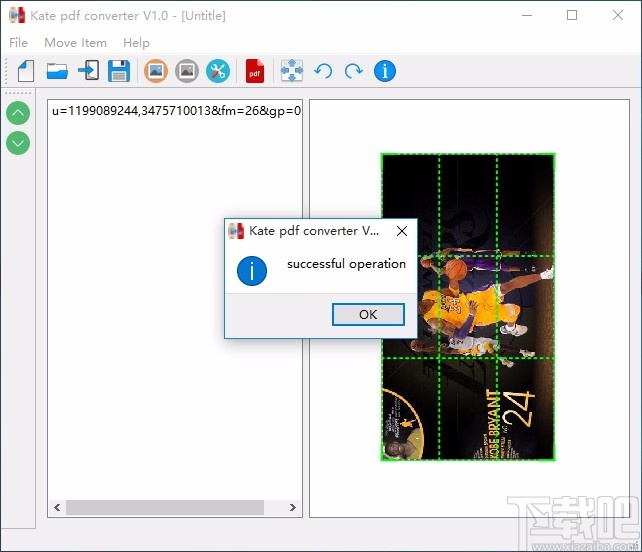Click the four-arrow move icon

pos(292,70)
